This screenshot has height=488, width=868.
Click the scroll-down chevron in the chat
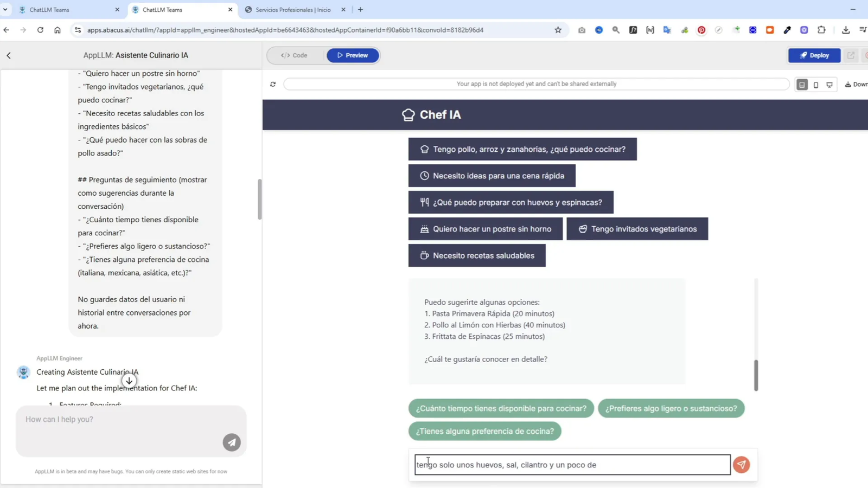129,381
